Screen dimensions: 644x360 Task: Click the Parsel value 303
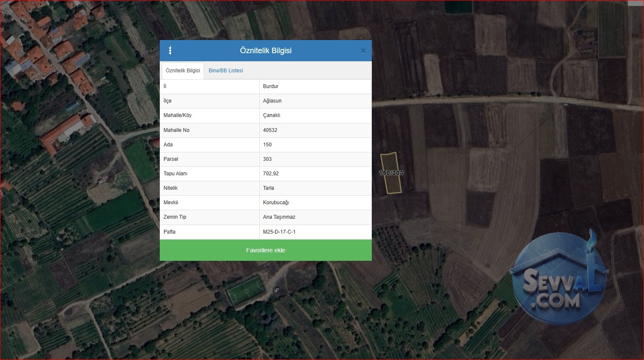tap(267, 159)
